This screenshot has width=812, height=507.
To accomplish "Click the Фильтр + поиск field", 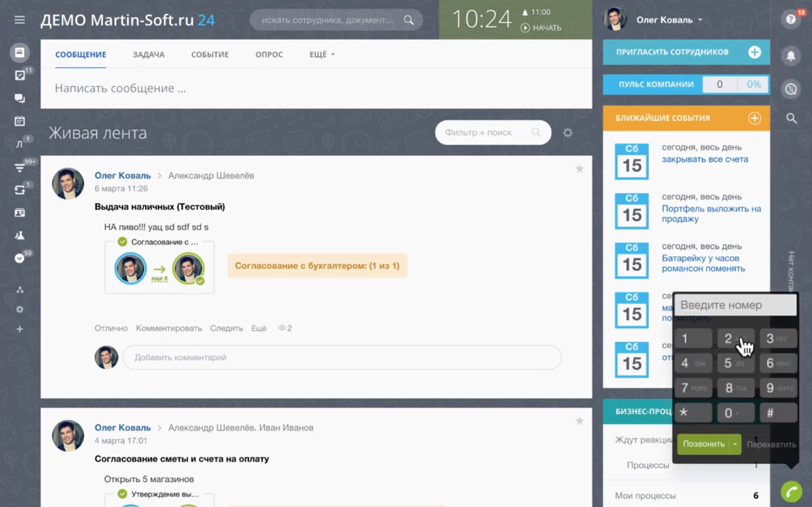I will (493, 133).
